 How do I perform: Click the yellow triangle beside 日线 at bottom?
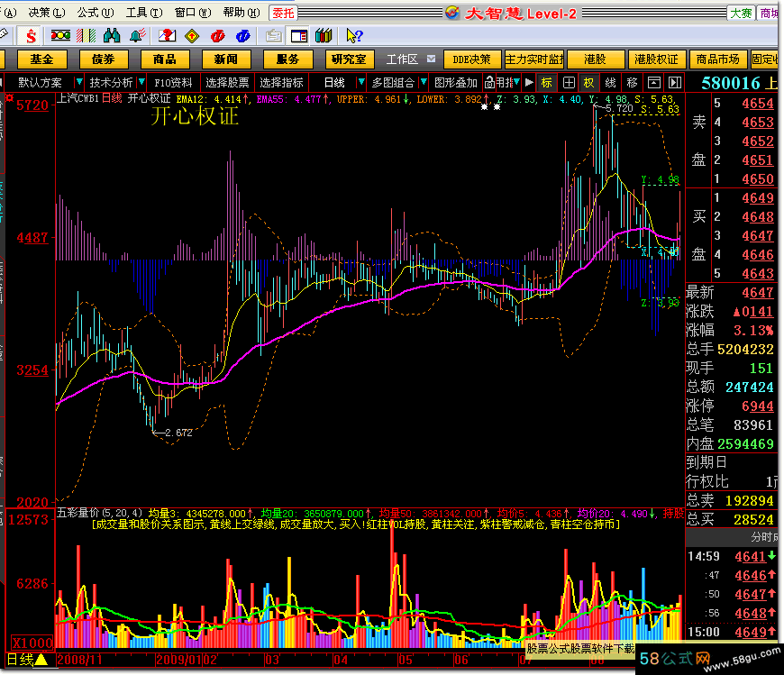point(41,660)
